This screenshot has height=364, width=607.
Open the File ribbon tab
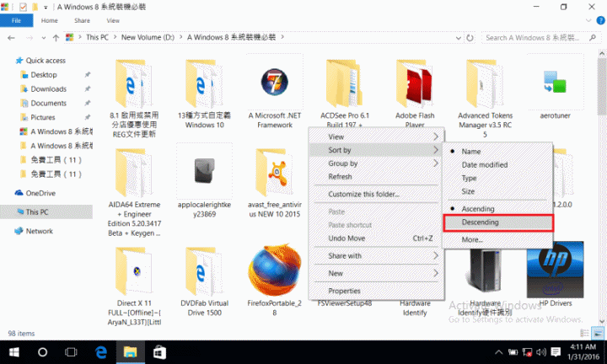click(16, 20)
